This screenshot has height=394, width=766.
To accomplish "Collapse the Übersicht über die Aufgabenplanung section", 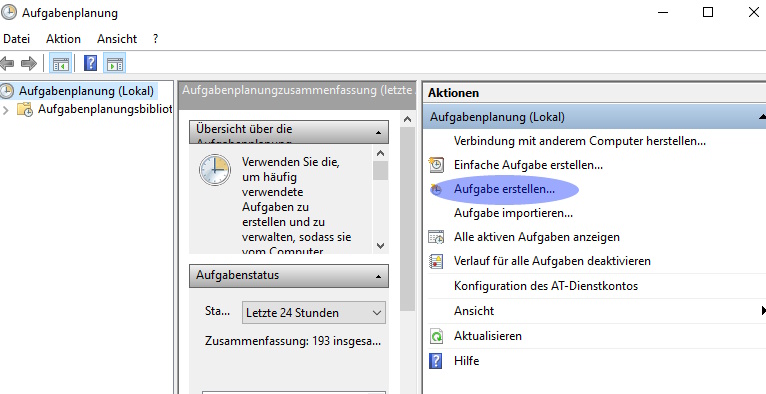I will (x=378, y=133).
